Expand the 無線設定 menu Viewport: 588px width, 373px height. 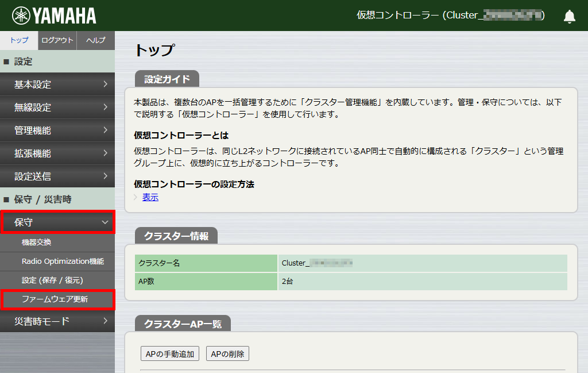click(57, 107)
